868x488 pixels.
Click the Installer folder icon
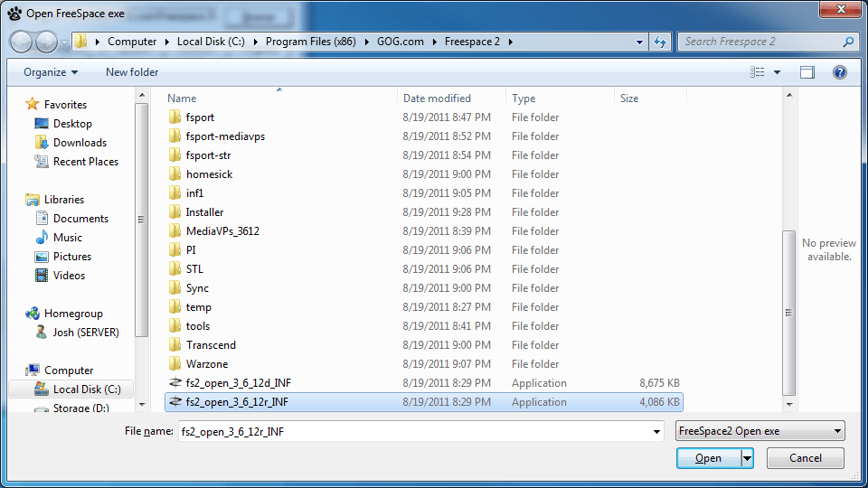(x=175, y=211)
